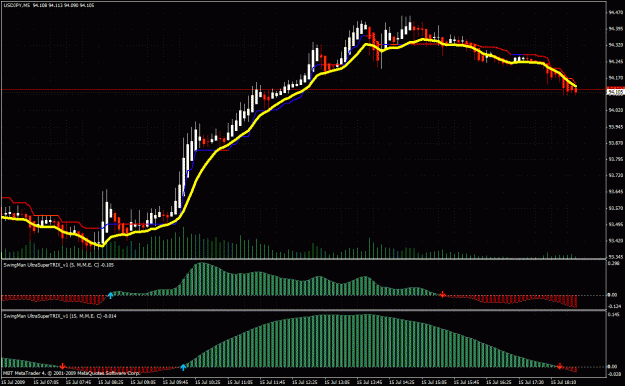Click the blue up arrow in lower TRIX panel
This screenshot has width=625, height=386.
coord(183,367)
